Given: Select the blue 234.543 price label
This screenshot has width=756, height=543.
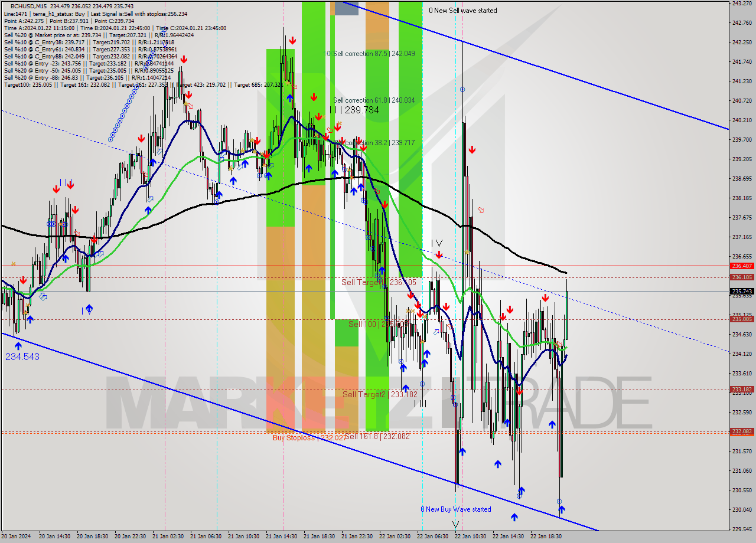Looking at the screenshot, I should tap(22, 357).
